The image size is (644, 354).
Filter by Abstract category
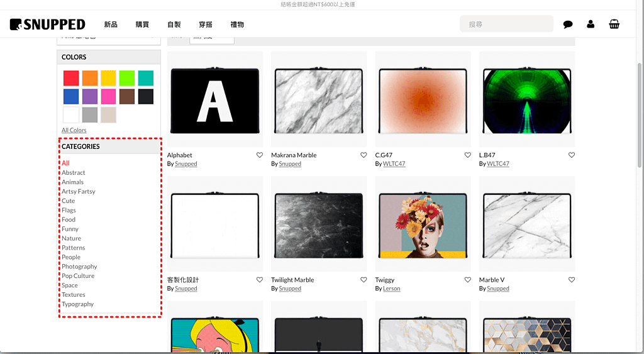tap(74, 172)
